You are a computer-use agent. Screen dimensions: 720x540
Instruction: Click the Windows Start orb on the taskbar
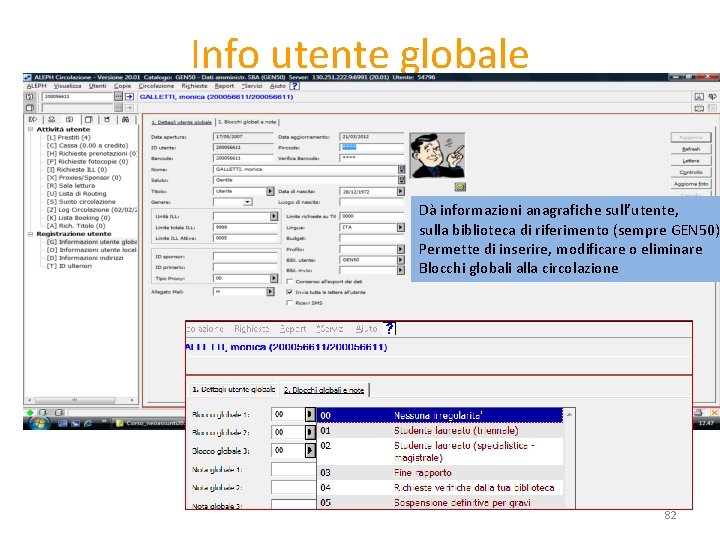tap(39, 422)
